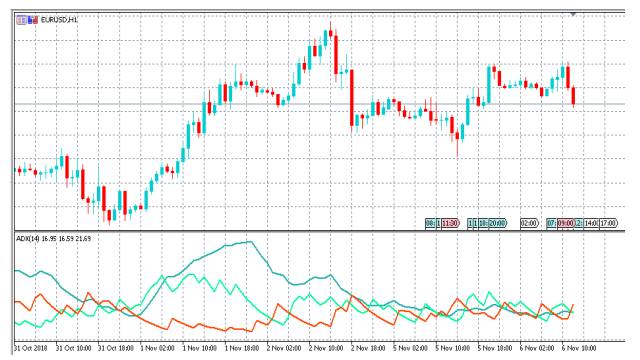
Task: Select the 17:00 event flag
Action: pos(608,223)
